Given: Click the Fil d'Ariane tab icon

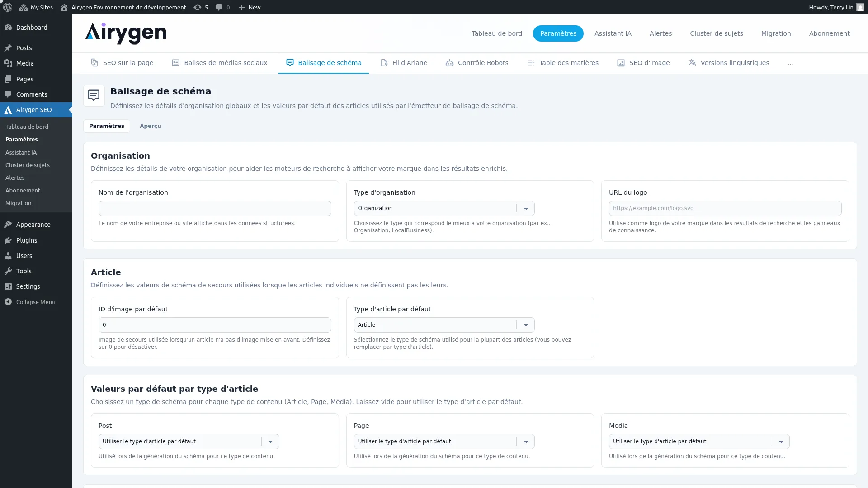Looking at the screenshot, I should 384,63.
